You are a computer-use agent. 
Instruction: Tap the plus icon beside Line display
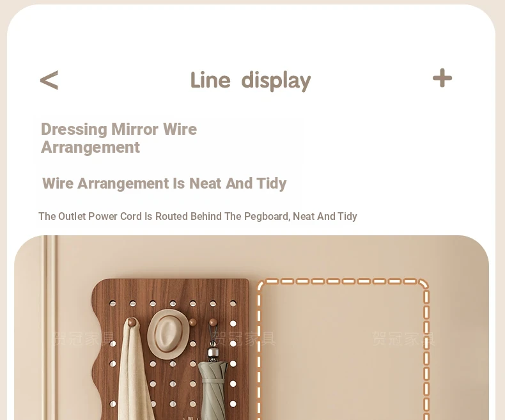click(x=442, y=78)
